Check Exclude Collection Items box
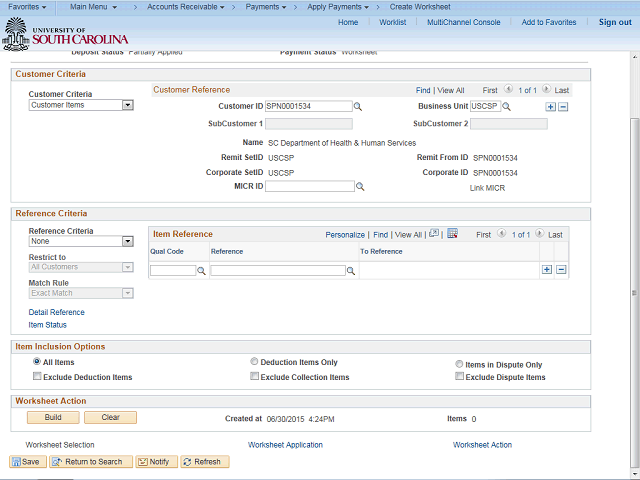640x480 pixels. [255, 376]
